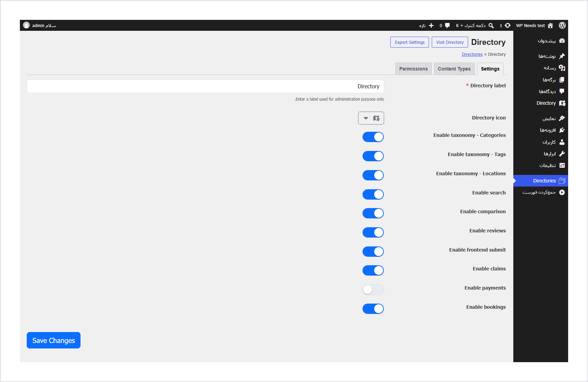
Task: Select the Settings tab
Action: pyautogui.click(x=490, y=69)
